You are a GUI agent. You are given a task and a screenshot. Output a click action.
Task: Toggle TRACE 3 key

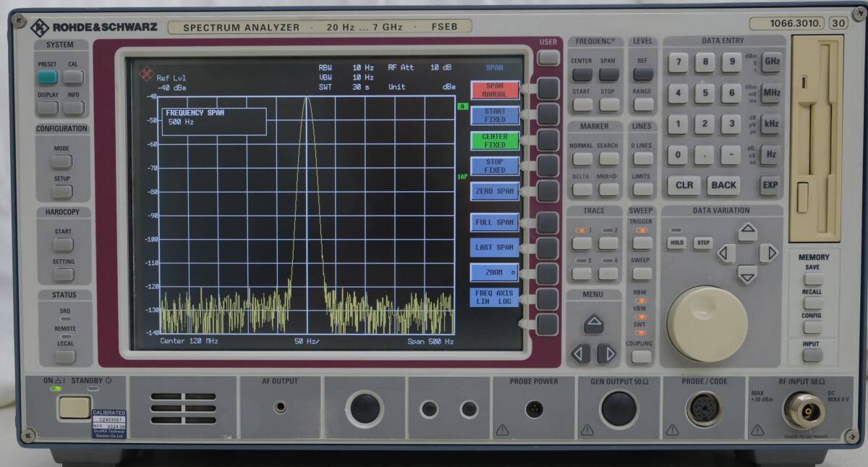coord(582,274)
